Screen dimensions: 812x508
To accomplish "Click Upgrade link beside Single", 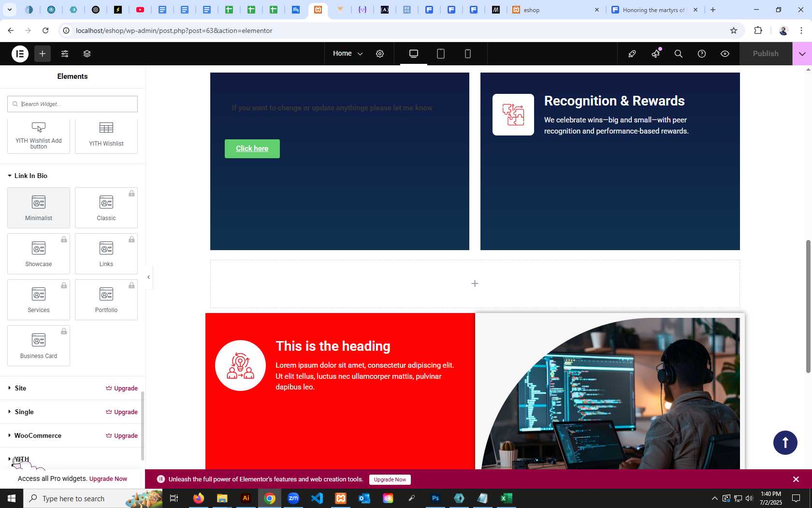I will tap(122, 412).
